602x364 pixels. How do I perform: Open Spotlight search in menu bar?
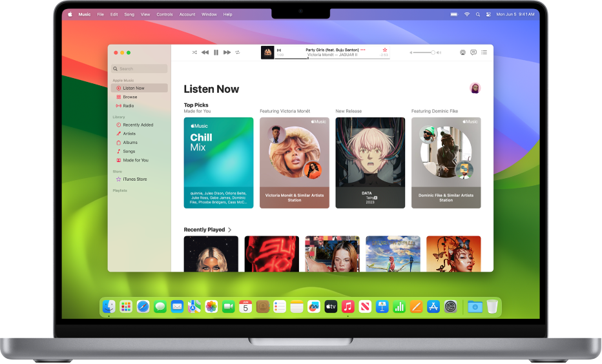pos(478,14)
